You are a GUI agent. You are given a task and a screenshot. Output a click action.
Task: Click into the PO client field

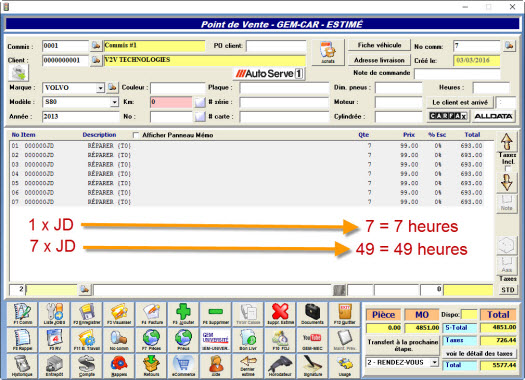[x=276, y=46]
